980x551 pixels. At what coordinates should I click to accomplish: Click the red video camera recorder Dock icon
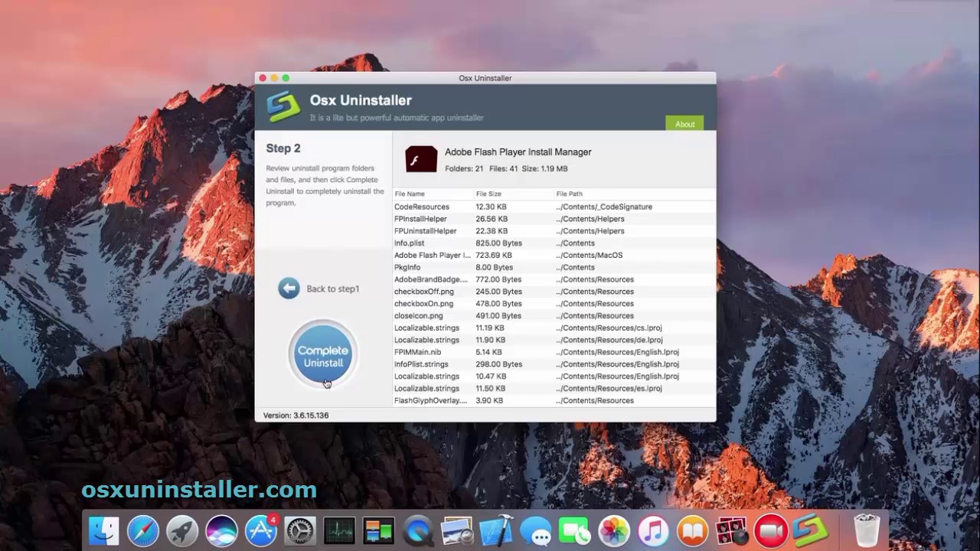(771, 531)
